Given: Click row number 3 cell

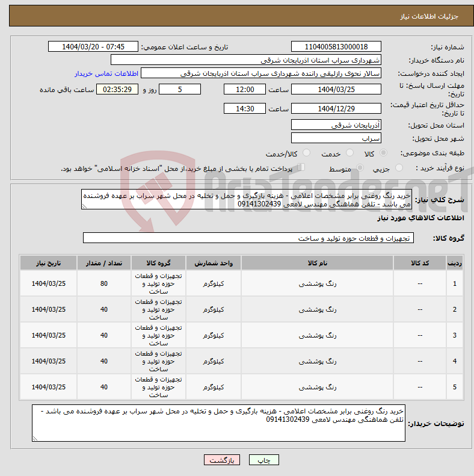Looking at the screenshot, I should (455, 335).
